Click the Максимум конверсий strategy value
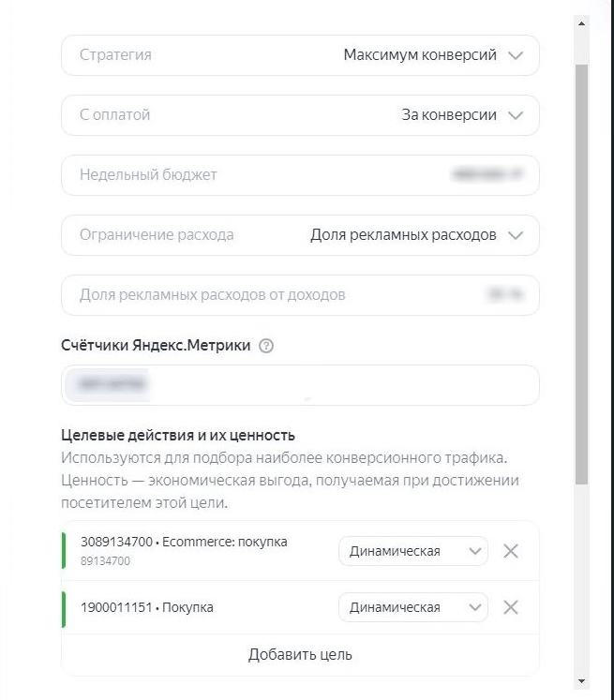The width and height of the screenshot is (614, 700). [419, 55]
